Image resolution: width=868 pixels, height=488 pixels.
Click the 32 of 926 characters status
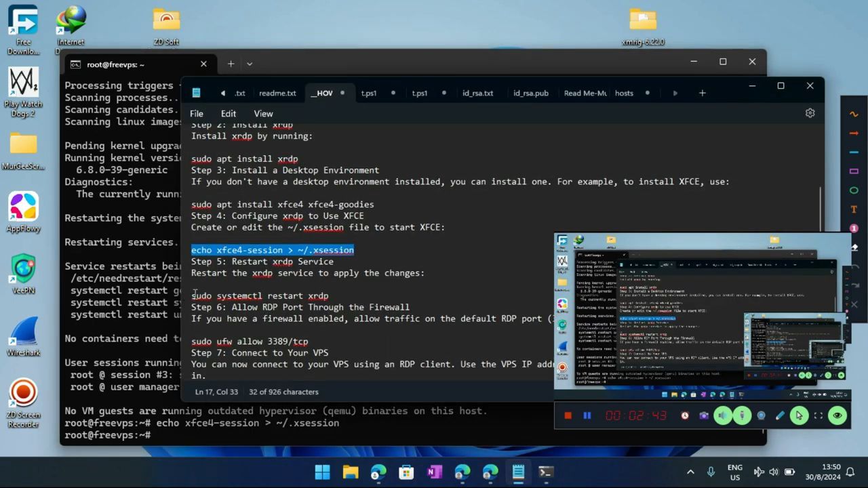(283, 392)
